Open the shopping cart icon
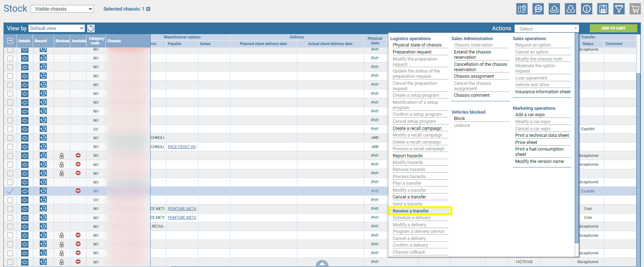 coord(635,9)
